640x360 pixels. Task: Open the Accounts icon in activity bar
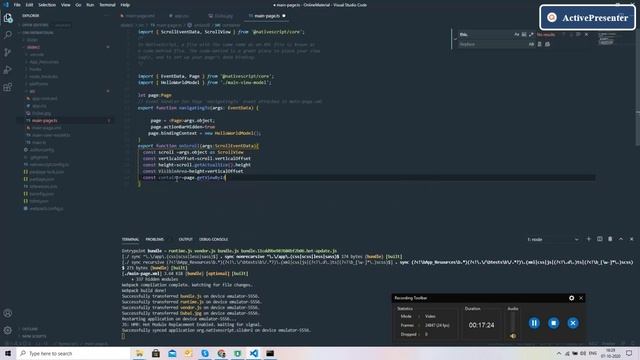(x=8, y=313)
